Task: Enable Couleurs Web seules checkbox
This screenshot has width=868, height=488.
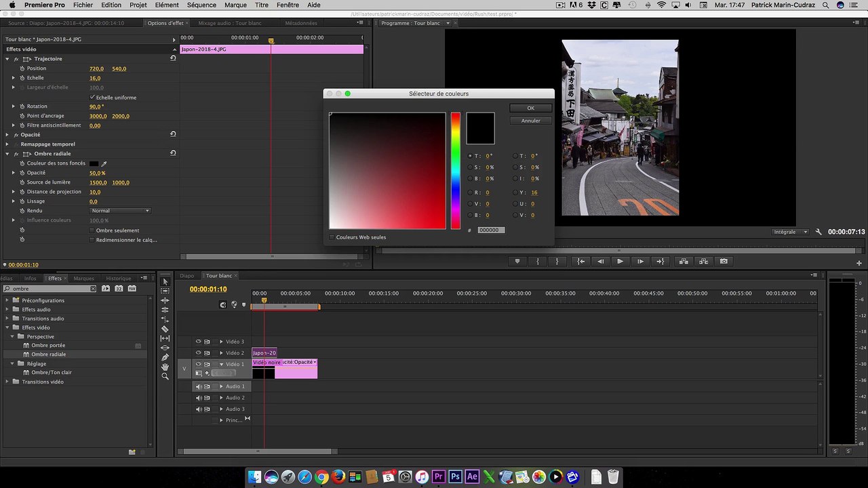Action: click(x=332, y=237)
